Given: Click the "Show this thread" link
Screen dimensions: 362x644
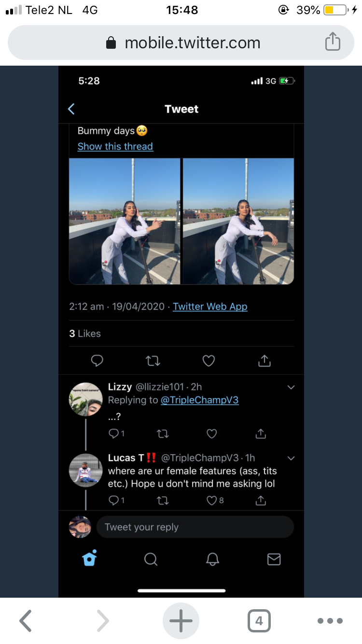Looking at the screenshot, I should point(115,146).
